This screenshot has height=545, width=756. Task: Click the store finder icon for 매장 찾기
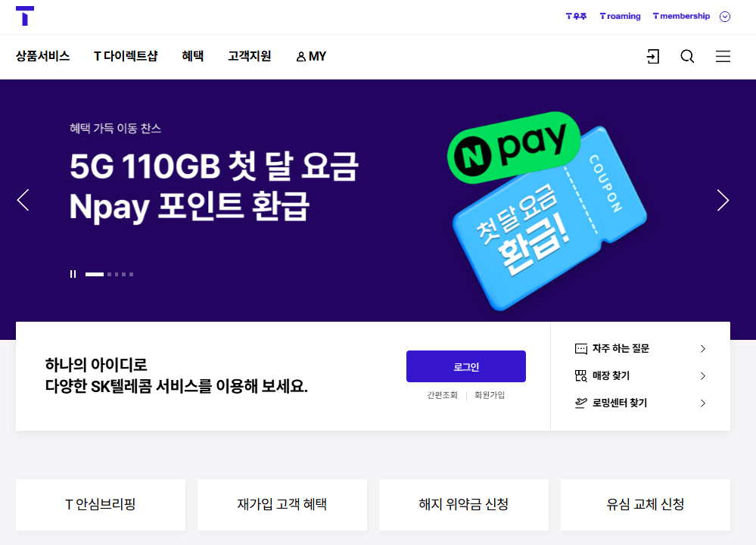pyautogui.click(x=581, y=375)
